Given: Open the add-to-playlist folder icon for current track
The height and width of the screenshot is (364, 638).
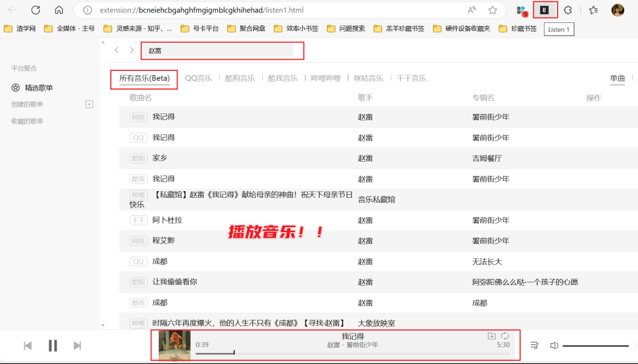Looking at the screenshot, I should (x=492, y=336).
